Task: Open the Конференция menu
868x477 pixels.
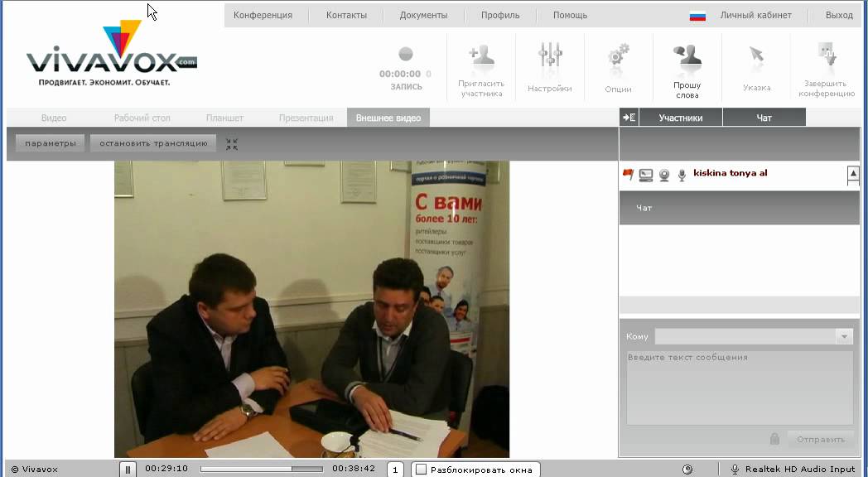Action: 263,16
